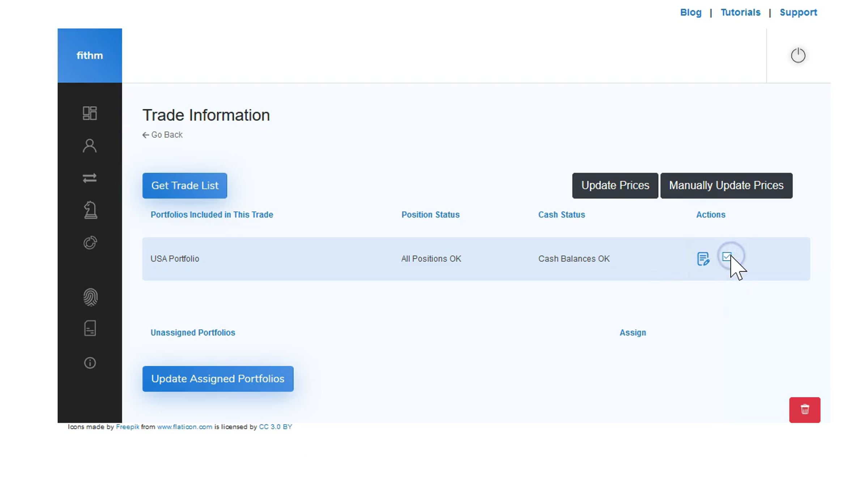
Task: Click Manually Update Prices button
Action: click(726, 185)
